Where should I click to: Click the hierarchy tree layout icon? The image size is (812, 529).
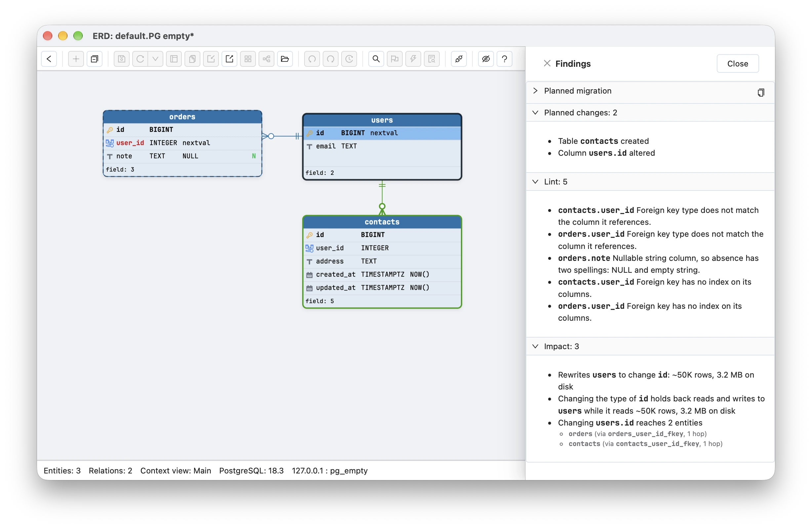(x=266, y=59)
